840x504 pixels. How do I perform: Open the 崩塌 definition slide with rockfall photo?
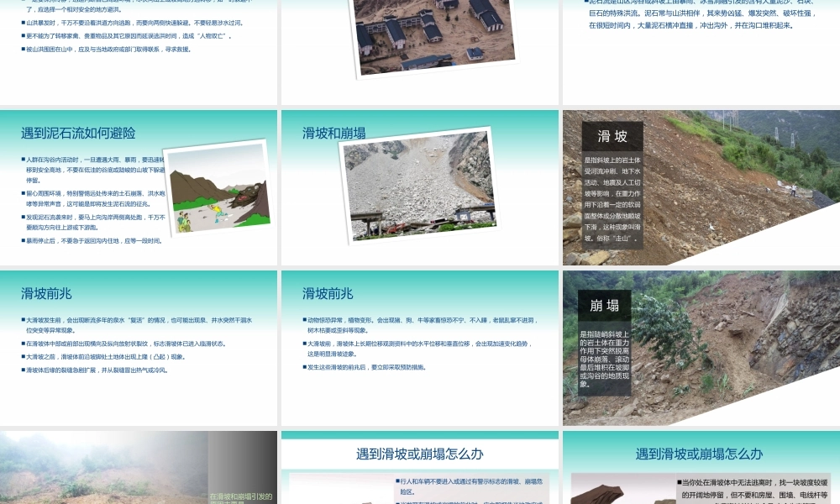(701, 348)
